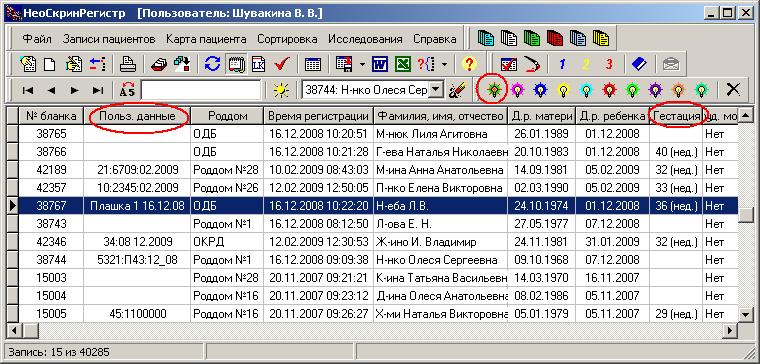
Task: Click the red-circled first lightbulb icon
Action: (x=494, y=90)
